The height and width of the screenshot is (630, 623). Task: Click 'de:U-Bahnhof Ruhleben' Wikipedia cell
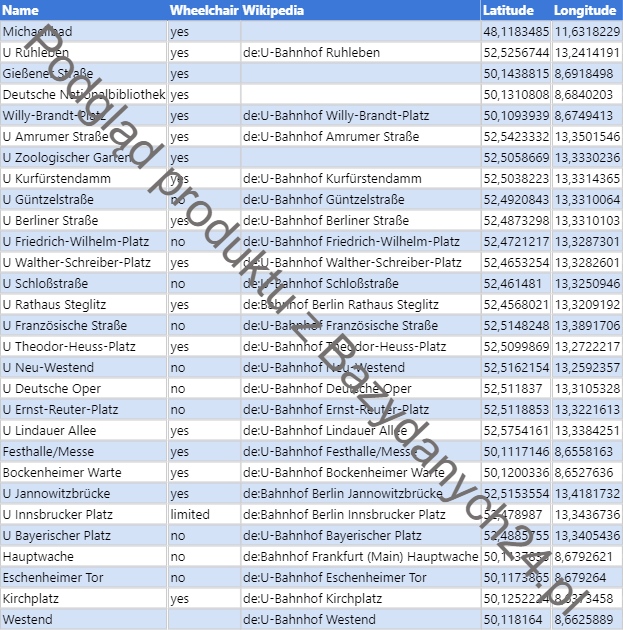(360, 53)
